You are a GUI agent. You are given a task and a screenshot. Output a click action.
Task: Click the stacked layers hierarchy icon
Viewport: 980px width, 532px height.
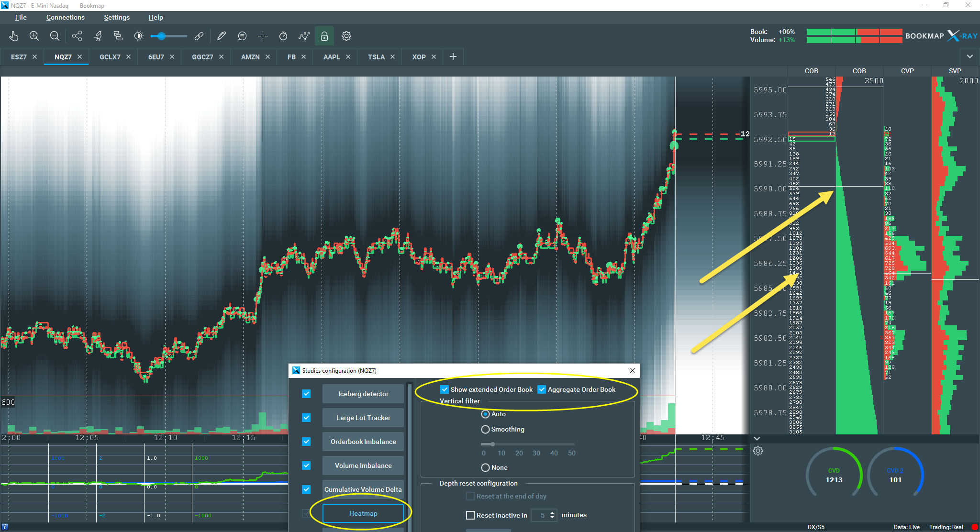118,36
